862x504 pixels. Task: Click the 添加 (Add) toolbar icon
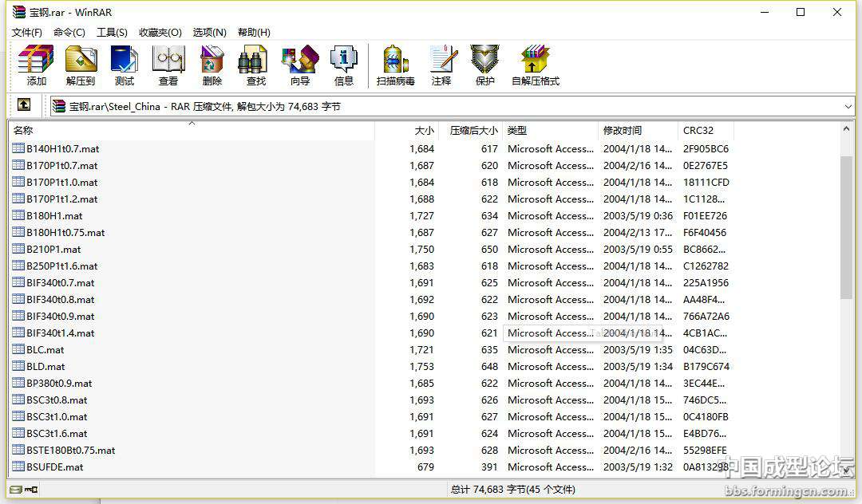coord(36,65)
